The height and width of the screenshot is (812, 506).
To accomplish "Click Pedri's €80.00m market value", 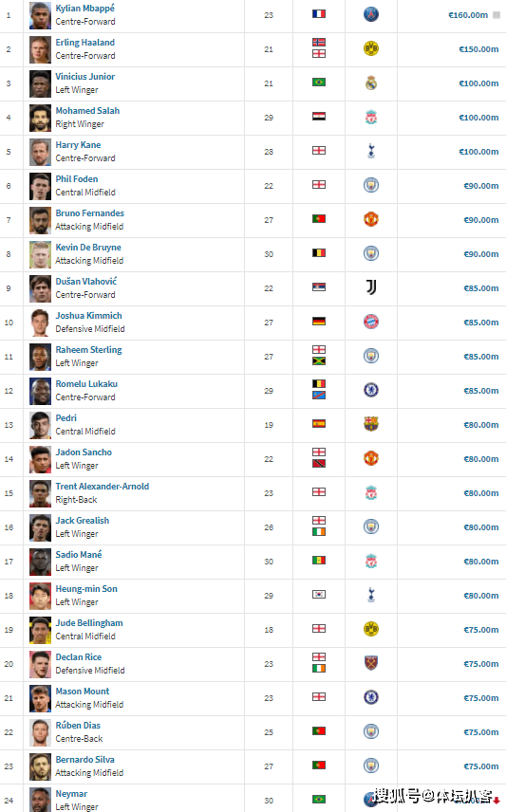I will coord(481,425).
